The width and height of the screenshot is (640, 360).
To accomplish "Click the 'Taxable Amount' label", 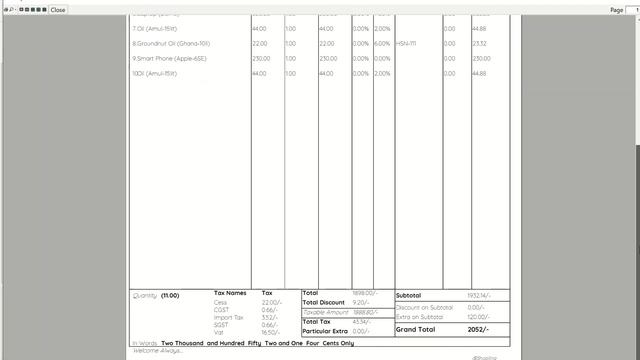I will coord(326,312).
